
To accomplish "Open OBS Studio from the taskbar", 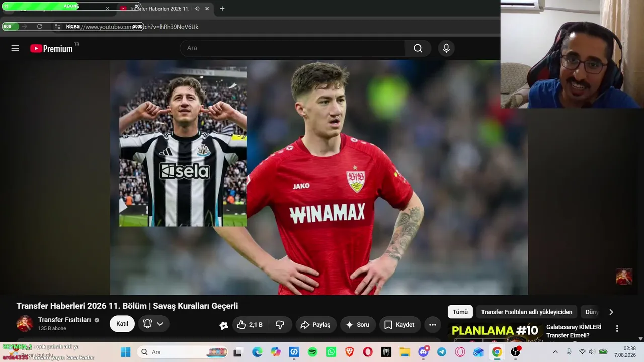I will tap(515, 352).
